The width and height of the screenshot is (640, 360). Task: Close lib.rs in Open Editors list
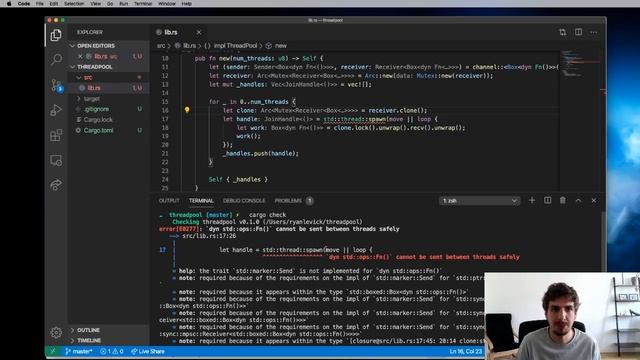pyautogui.click(x=80, y=56)
